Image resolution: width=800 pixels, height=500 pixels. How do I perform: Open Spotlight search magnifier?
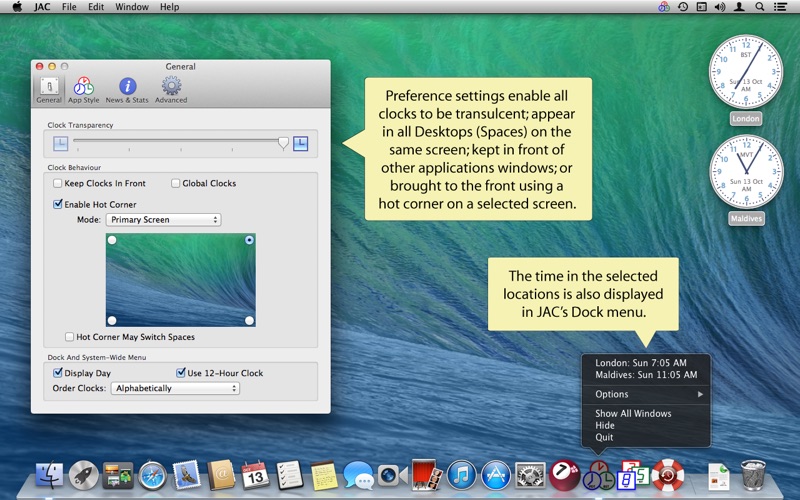click(760, 7)
